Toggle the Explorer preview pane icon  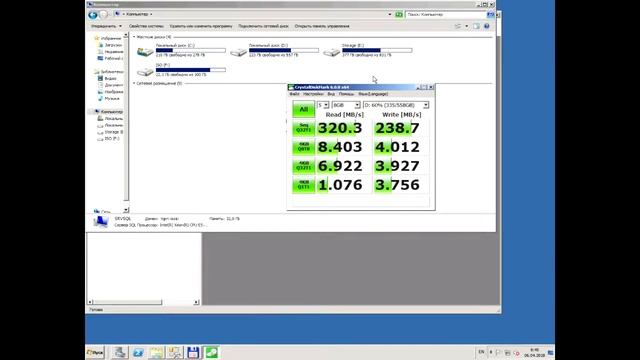click(476, 26)
